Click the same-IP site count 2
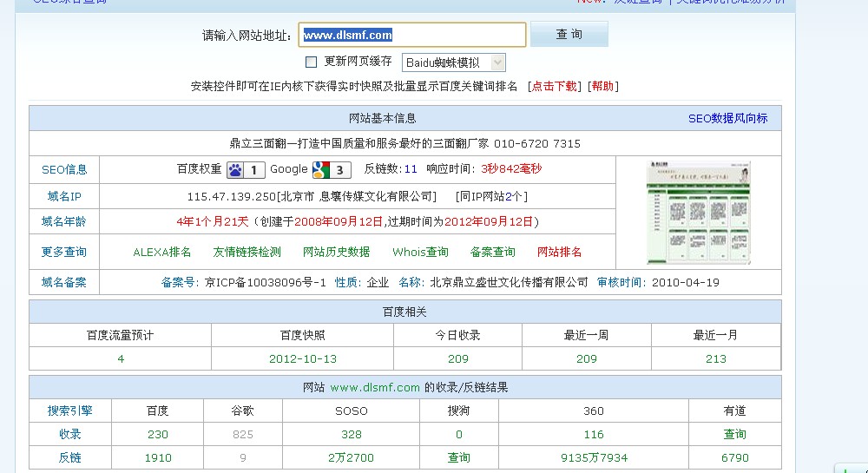This screenshot has width=868, height=473. click(x=508, y=196)
